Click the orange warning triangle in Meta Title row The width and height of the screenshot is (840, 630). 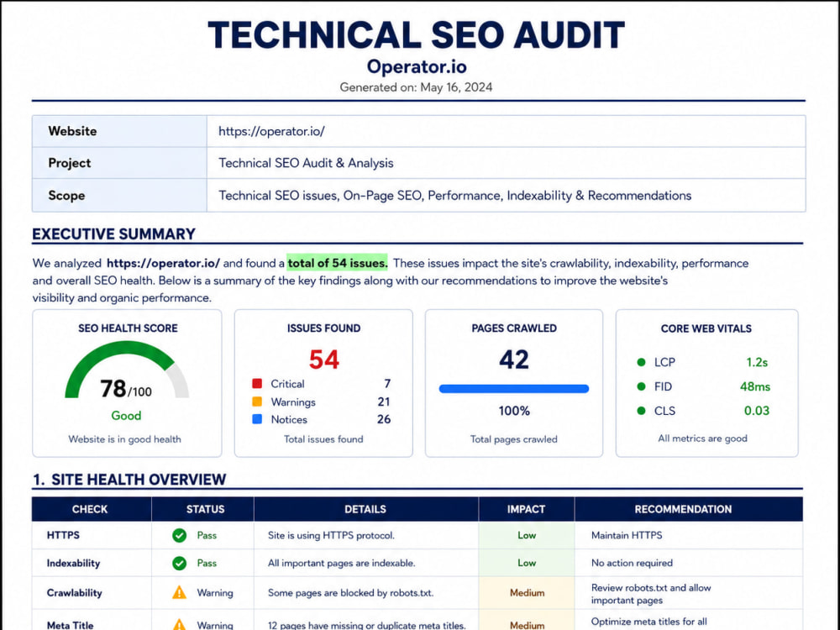tap(180, 625)
